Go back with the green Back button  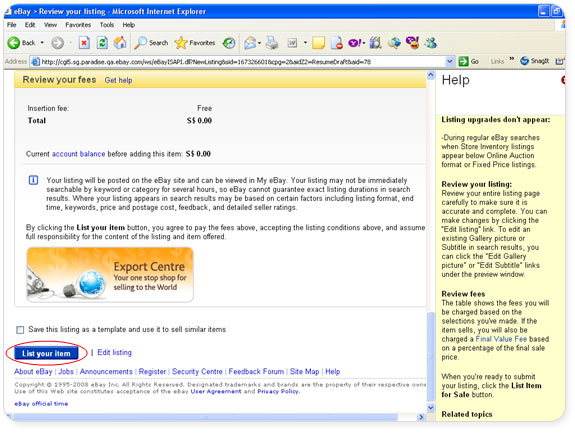(21, 43)
